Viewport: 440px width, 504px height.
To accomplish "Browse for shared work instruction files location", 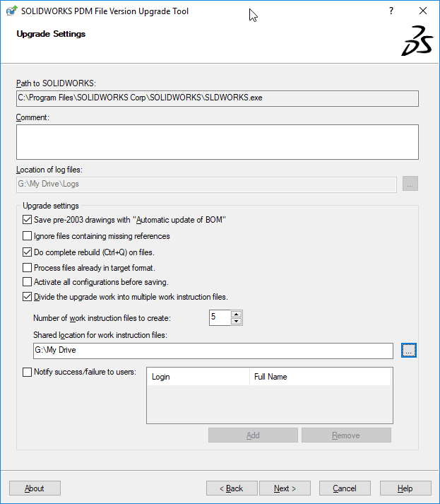I will coord(408,351).
